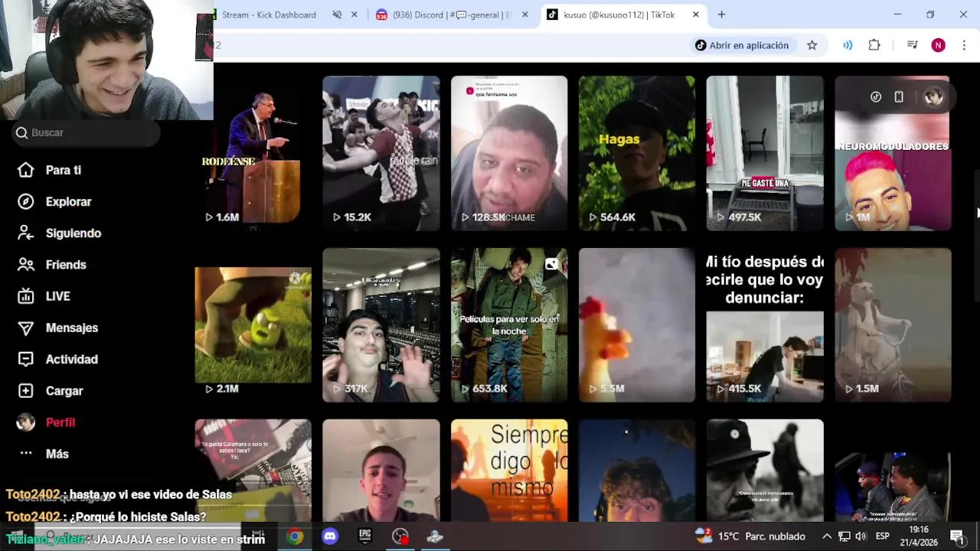Click the TikTok coins icon in floating bar

click(x=876, y=96)
